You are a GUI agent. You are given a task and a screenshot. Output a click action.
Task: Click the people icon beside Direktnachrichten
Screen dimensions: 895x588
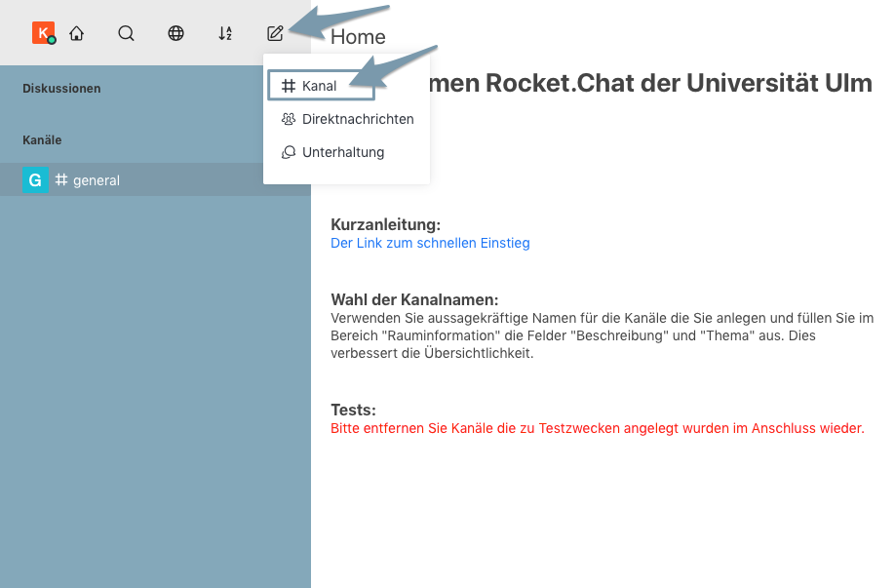tap(289, 119)
